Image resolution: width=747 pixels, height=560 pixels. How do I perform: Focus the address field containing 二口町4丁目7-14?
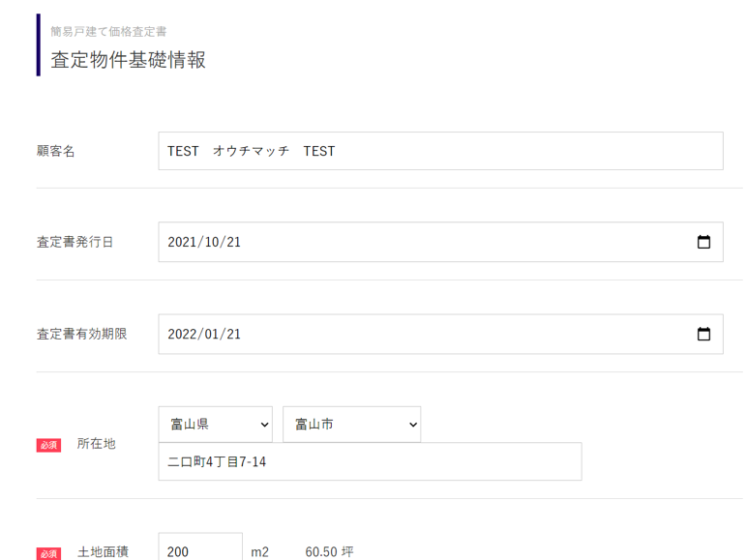tap(370, 462)
